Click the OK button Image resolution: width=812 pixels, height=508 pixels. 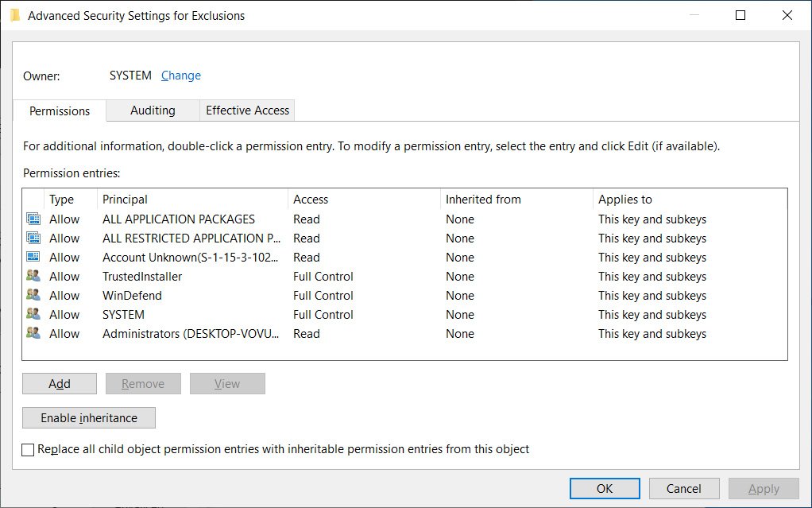(x=605, y=488)
